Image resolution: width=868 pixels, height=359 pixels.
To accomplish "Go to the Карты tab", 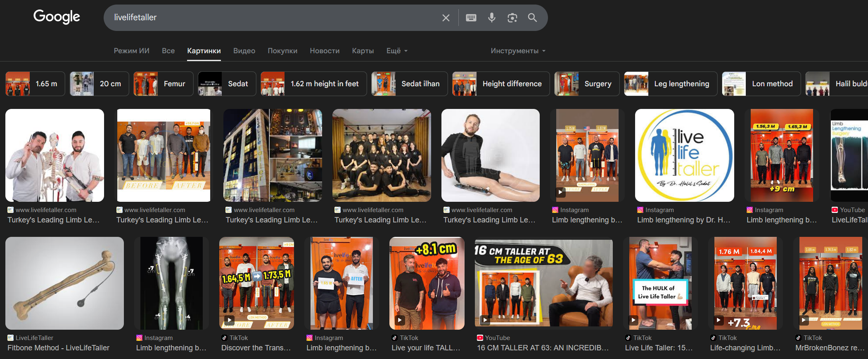I will (x=363, y=51).
